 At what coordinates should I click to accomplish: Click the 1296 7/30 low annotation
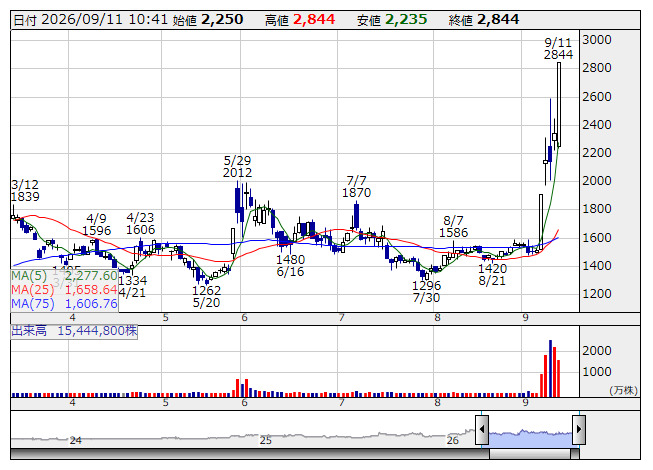pos(426,291)
